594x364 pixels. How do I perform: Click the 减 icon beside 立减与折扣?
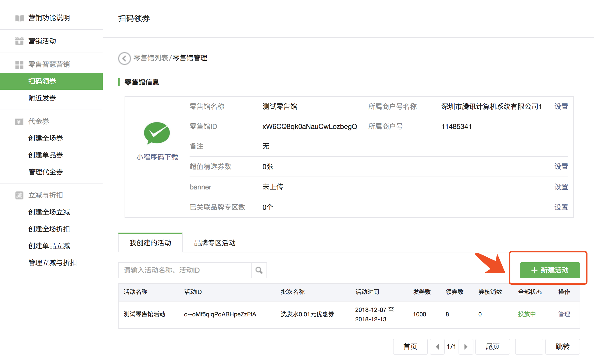pyautogui.click(x=19, y=195)
